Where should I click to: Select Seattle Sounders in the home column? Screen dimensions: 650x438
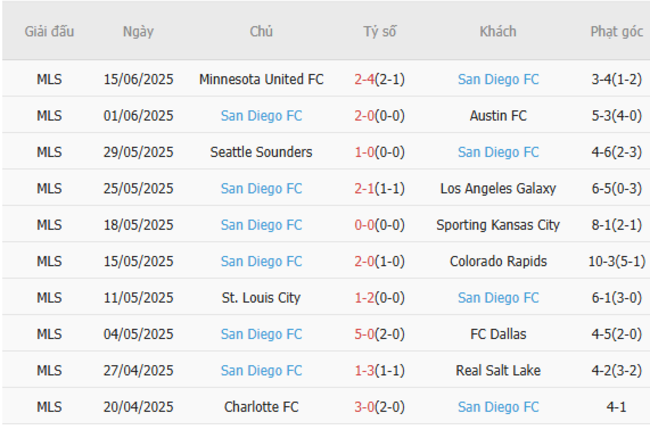pyautogui.click(x=261, y=152)
